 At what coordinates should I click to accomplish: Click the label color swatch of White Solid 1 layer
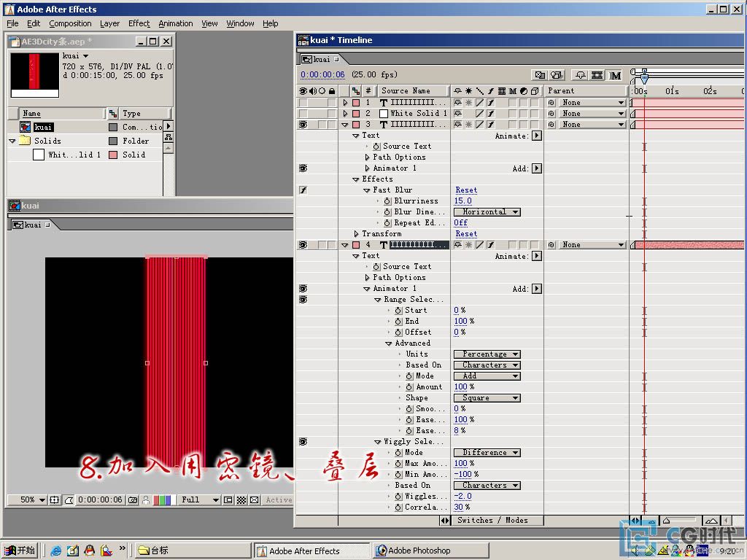[x=356, y=113]
